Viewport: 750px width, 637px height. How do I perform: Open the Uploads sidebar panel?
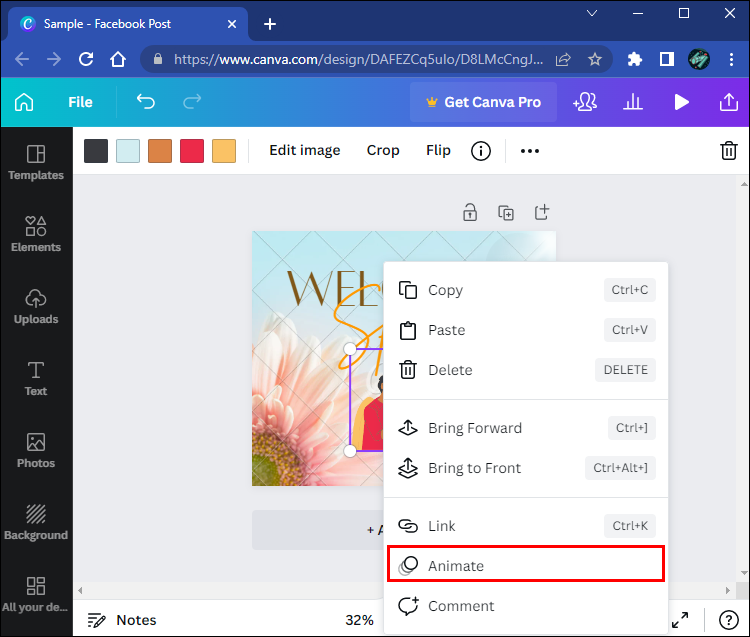(36, 307)
